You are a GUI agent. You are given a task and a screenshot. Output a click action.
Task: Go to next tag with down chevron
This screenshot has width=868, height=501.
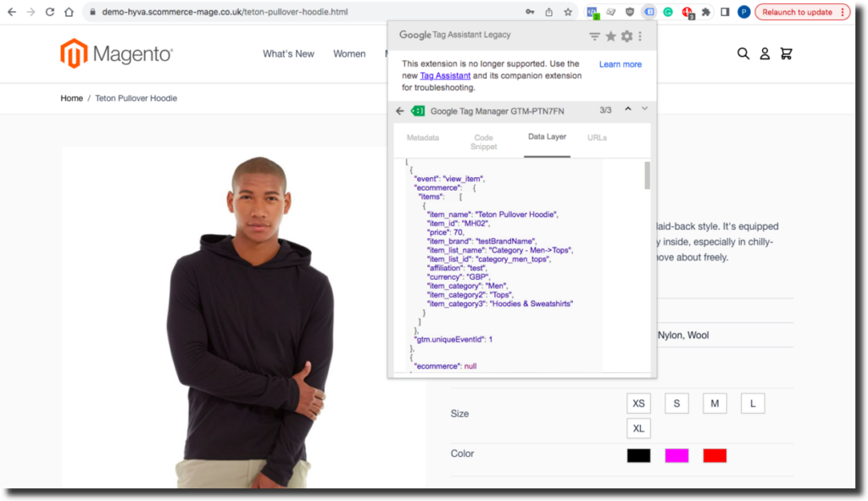pyautogui.click(x=644, y=109)
